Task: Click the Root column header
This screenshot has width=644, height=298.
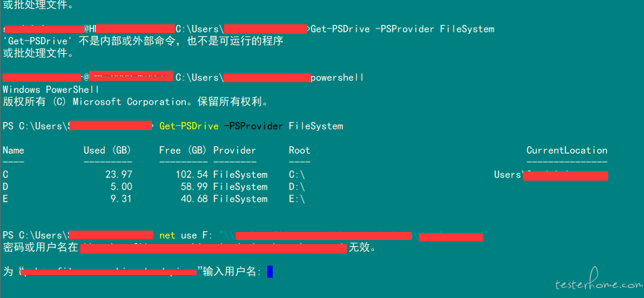Action: (x=300, y=150)
